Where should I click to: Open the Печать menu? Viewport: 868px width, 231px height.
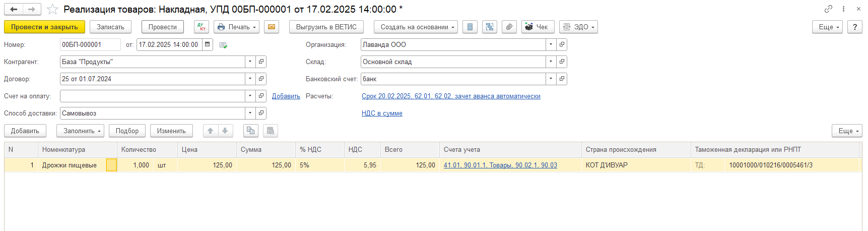tap(236, 27)
